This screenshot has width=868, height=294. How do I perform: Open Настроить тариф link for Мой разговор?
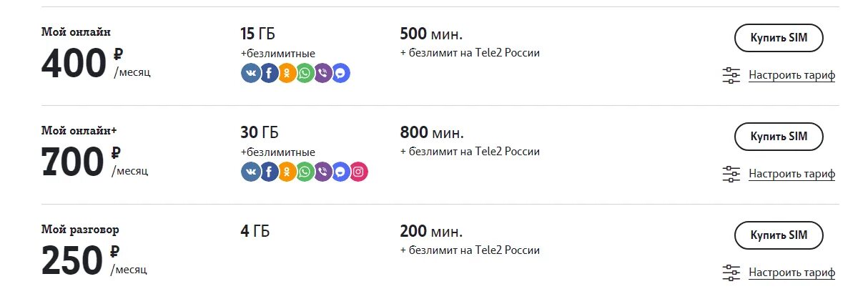pyautogui.click(x=791, y=273)
